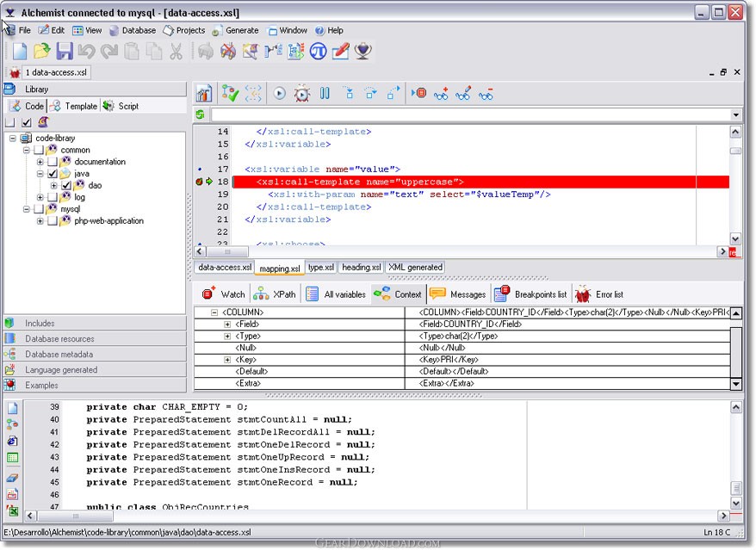Open the dropdown arrow of the top combo box
Image resolution: width=756 pixels, height=550 pixels.
tap(735, 114)
